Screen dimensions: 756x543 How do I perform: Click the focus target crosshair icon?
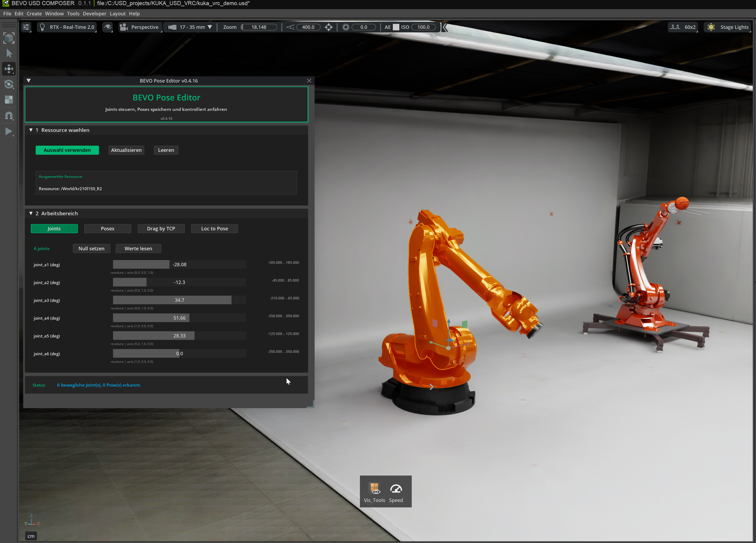[x=329, y=27]
